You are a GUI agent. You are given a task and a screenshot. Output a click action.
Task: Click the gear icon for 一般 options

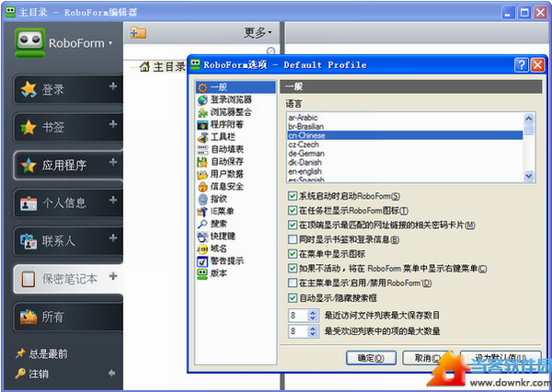pyautogui.click(x=202, y=87)
